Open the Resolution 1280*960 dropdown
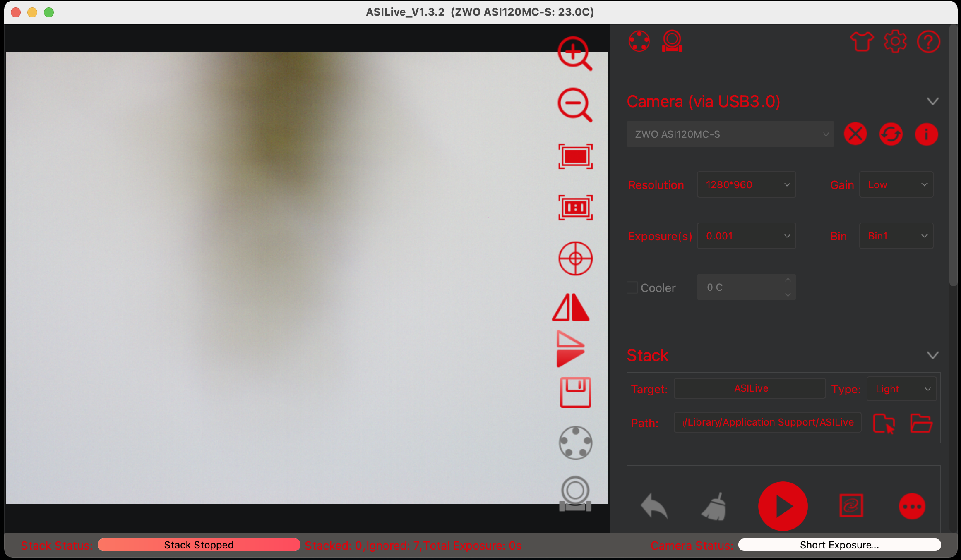 (x=746, y=185)
